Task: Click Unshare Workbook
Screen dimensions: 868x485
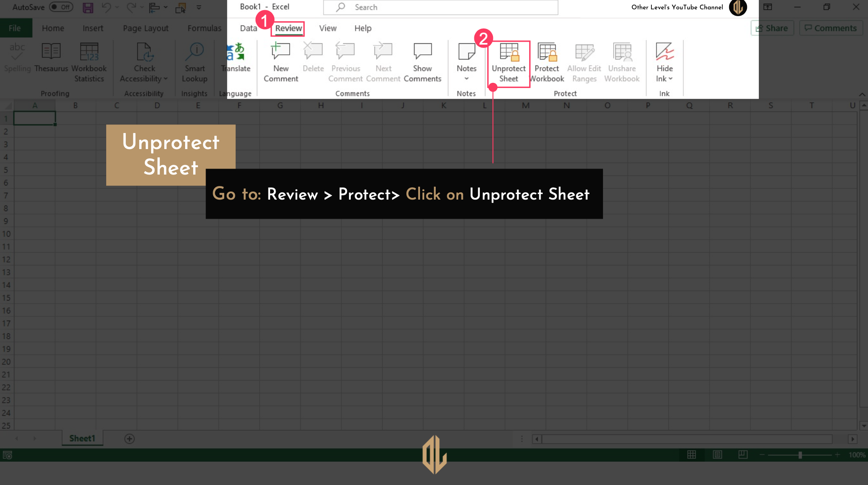Action: coord(622,62)
